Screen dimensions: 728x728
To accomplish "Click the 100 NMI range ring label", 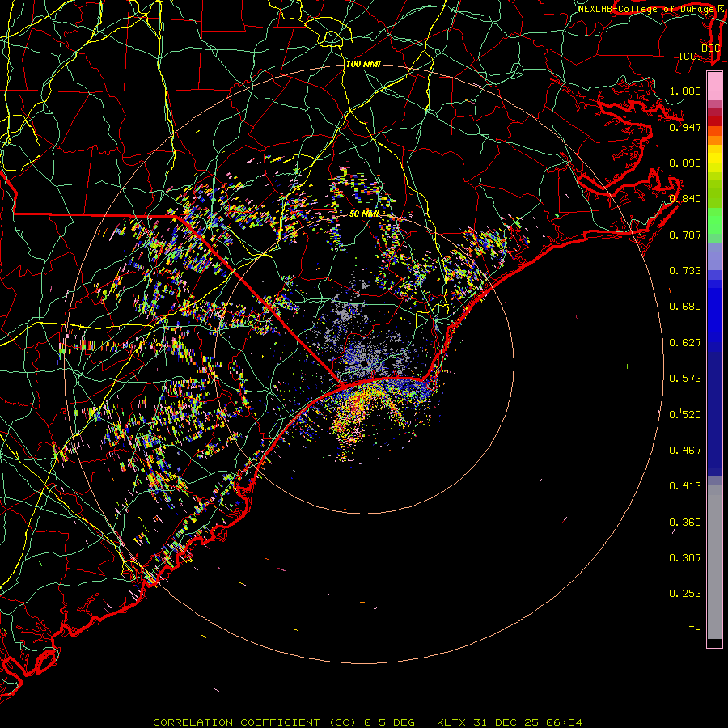I will pos(363,64).
